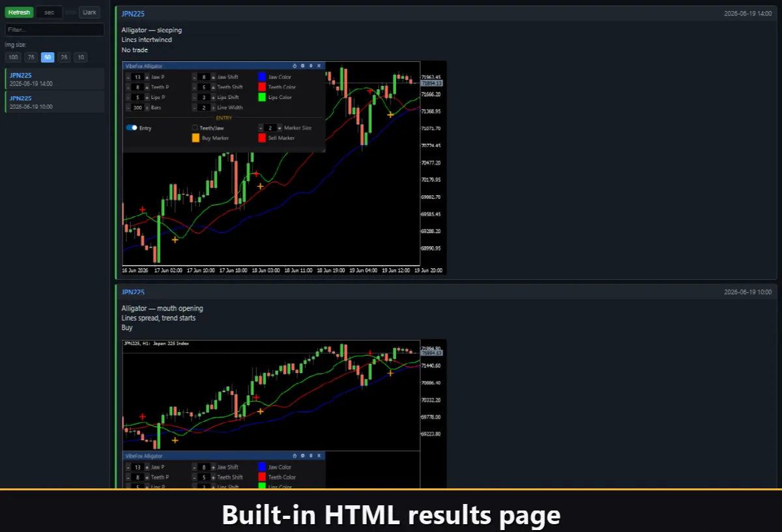Increase Jaw Shift in the 14:00 chart's panel
The height and width of the screenshot is (532, 782).
[213, 77]
